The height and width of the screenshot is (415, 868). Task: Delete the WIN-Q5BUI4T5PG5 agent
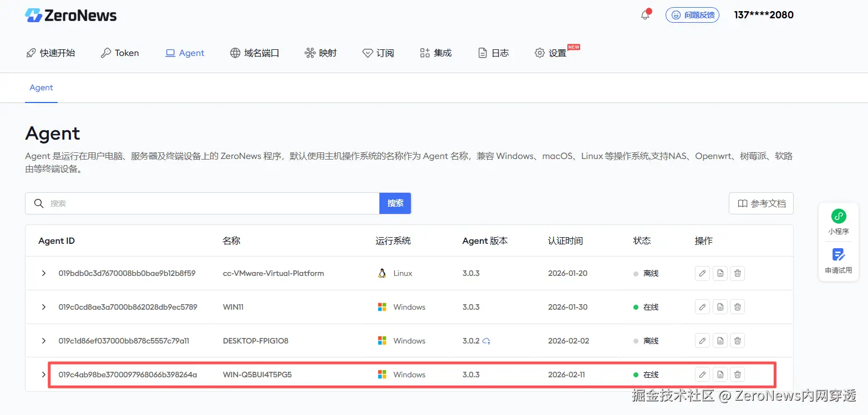pyautogui.click(x=737, y=375)
